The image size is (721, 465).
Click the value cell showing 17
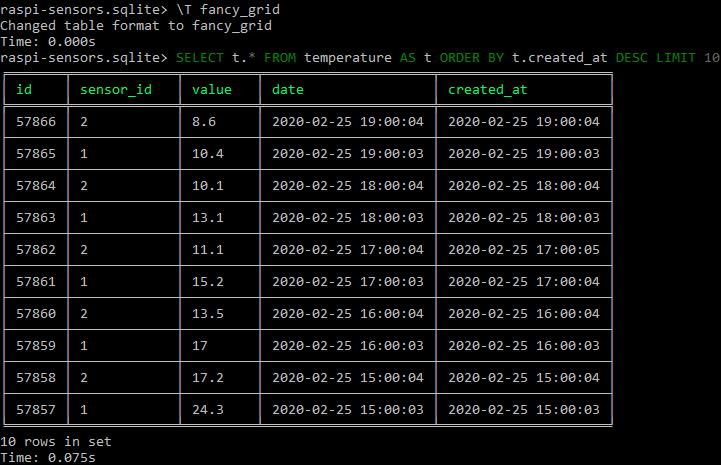200,345
